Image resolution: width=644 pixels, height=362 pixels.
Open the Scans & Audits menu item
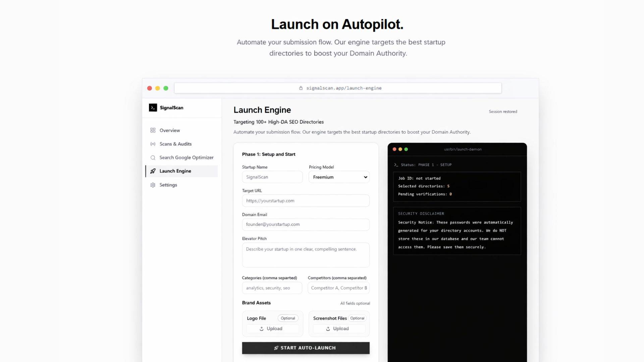pos(175,144)
